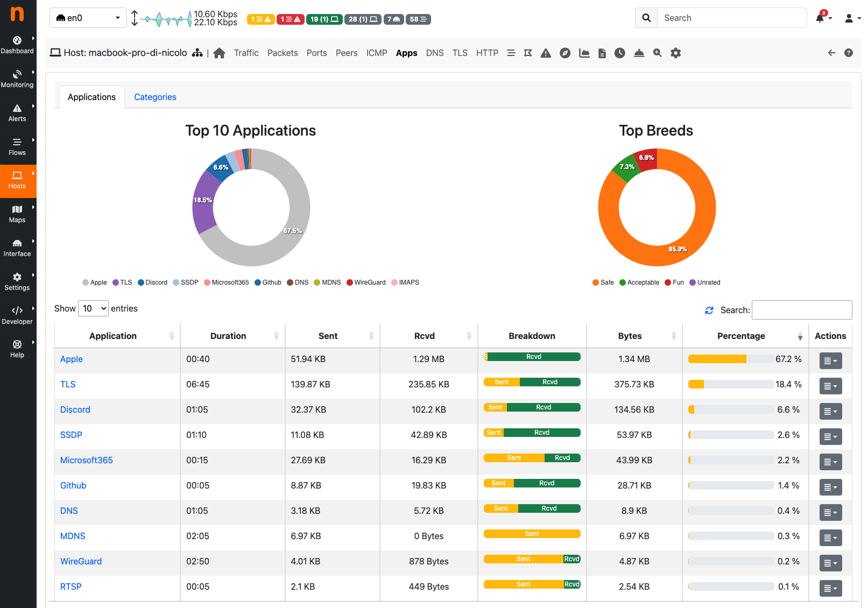
Task: Open the MDNS application link
Action: (73, 536)
